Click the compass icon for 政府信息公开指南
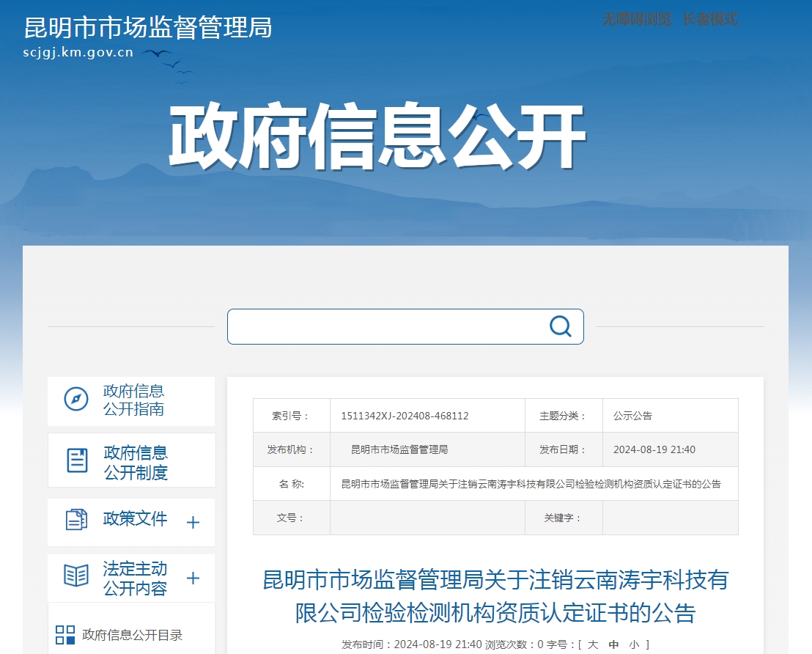The height and width of the screenshot is (654, 812). click(76, 400)
